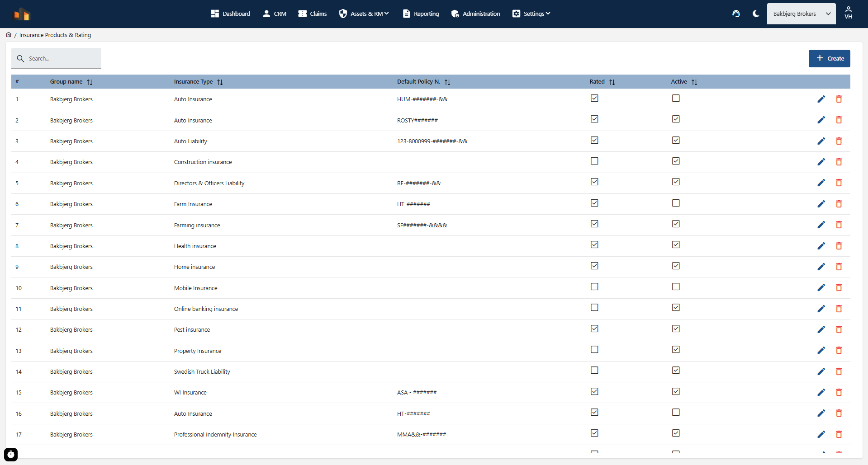
Task: Delete the Farming insurance row
Action: click(x=839, y=225)
